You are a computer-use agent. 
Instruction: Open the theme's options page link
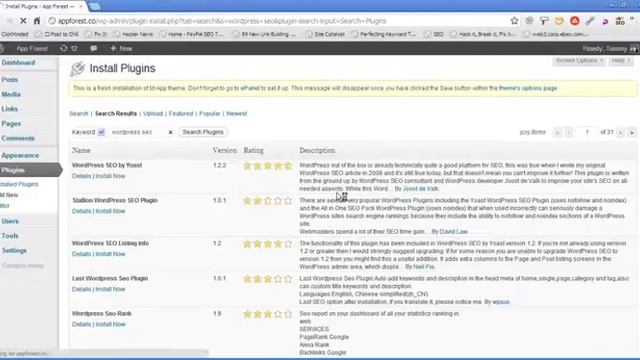coord(528,88)
